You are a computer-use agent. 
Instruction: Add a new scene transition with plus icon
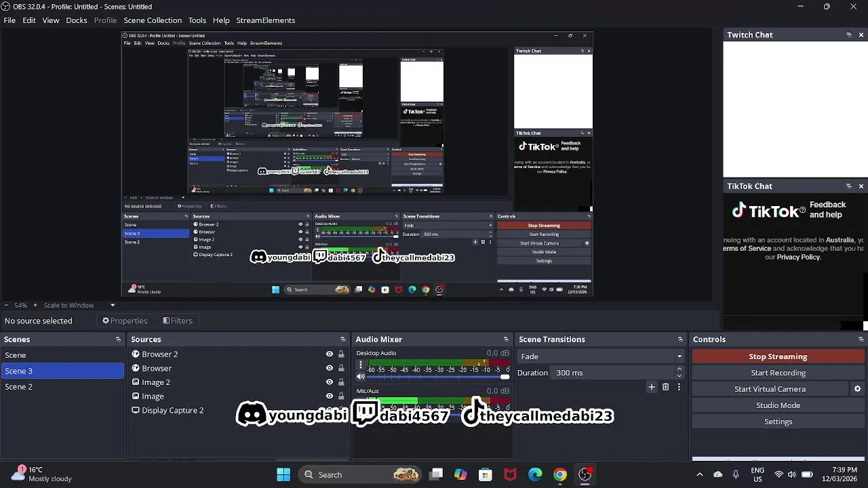pos(652,387)
